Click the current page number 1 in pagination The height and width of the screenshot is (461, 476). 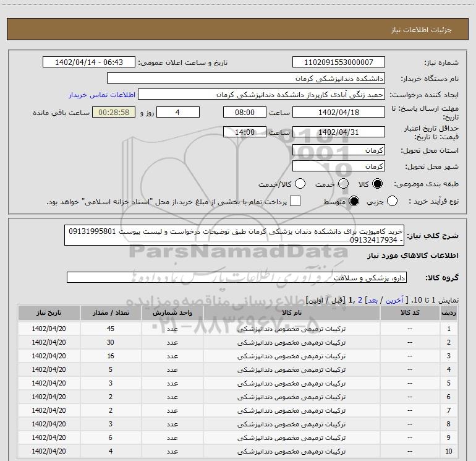(351, 300)
